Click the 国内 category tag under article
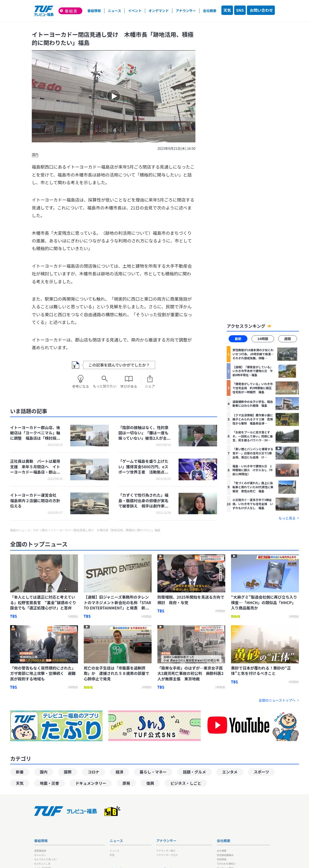309x868 pixels. [x=35, y=155]
